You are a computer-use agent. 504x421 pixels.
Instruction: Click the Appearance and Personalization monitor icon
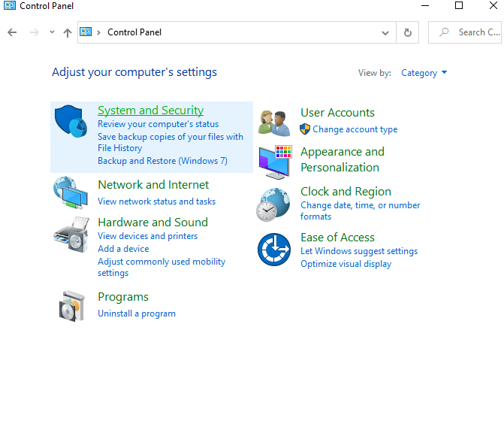(x=273, y=159)
